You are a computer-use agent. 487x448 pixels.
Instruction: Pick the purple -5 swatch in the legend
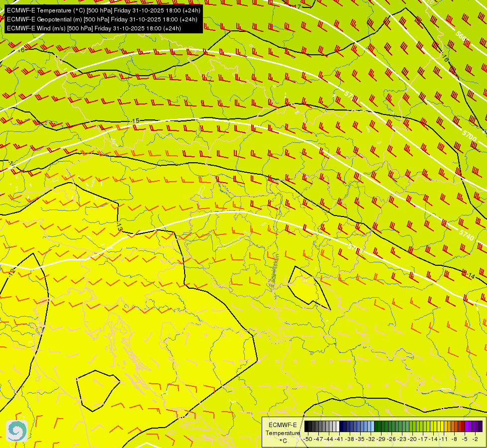(x=467, y=426)
